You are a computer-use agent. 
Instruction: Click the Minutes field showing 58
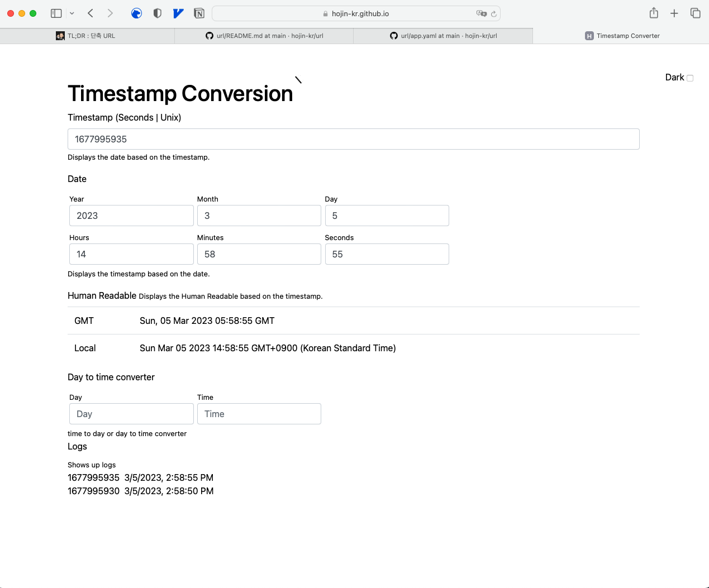tap(259, 254)
